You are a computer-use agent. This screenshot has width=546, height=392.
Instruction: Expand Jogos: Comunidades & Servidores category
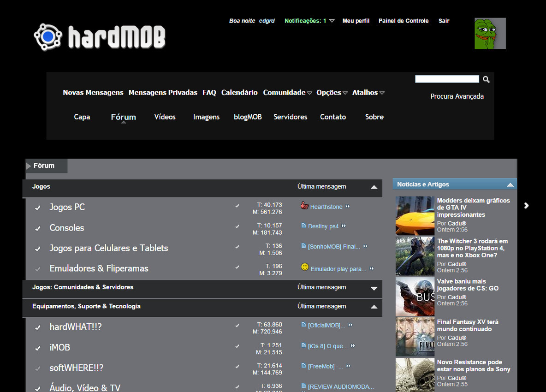click(374, 288)
